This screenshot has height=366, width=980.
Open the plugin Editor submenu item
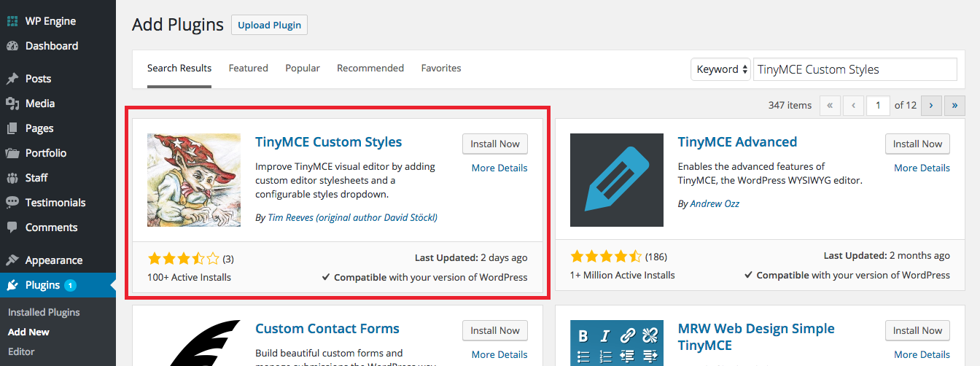point(21,351)
